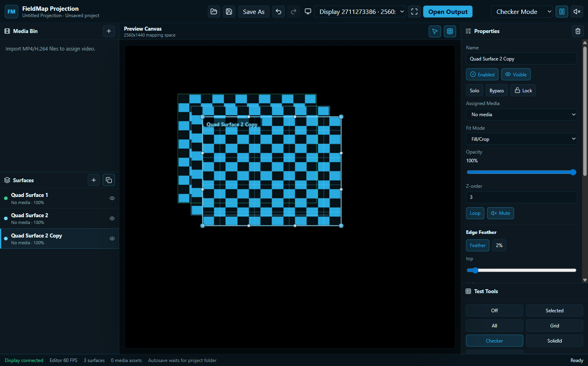
Task: Click the pause columns icon in header
Action: pyautogui.click(x=562, y=12)
